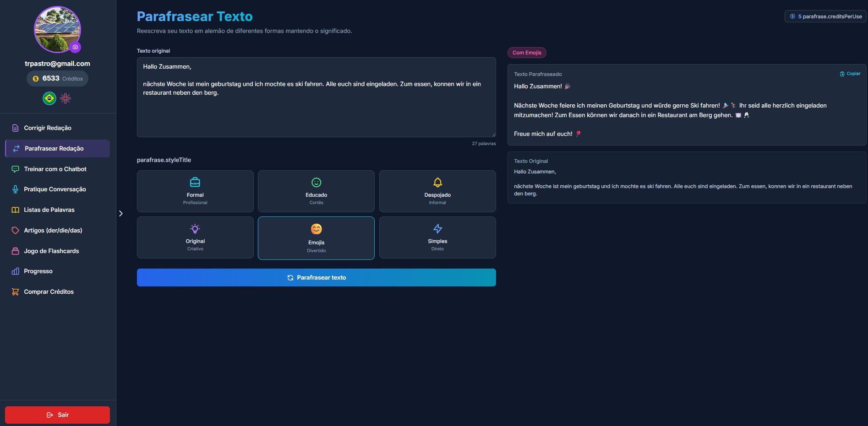Switch language with the UK flag icon
This screenshot has width=868, height=426.
[x=66, y=98]
